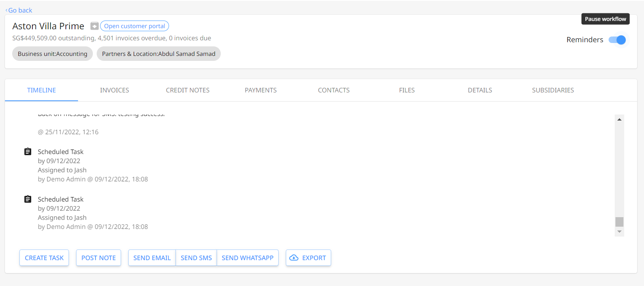Screen dimensions: 644x286
Task: Click the cloud download icon on Export
Action: pos(294,258)
